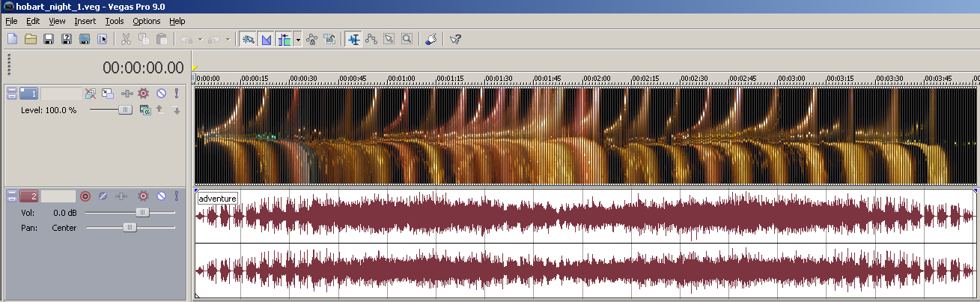Create a new project with New icon

(x=12, y=38)
